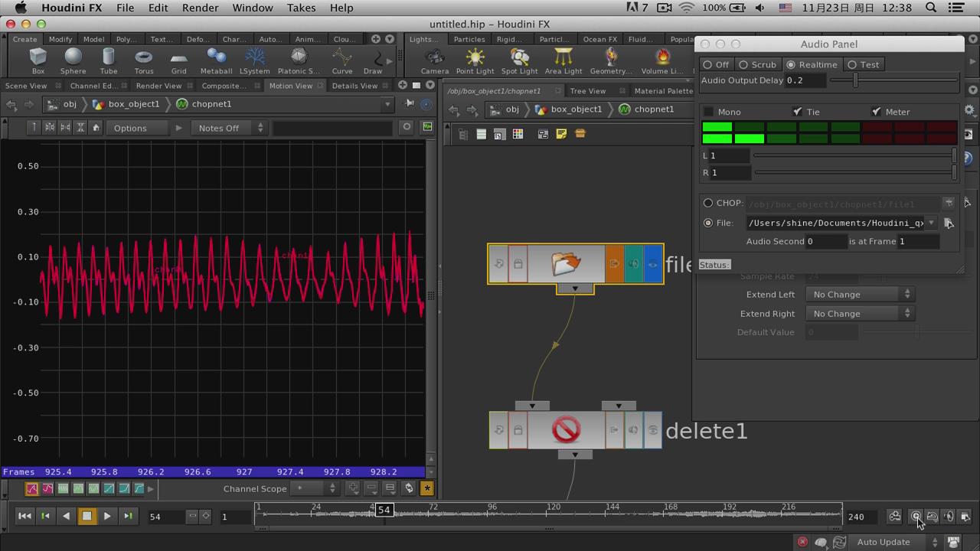980x551 pixels.
Task: Switch to the Material Palette tab
Action: pos(663,90)
